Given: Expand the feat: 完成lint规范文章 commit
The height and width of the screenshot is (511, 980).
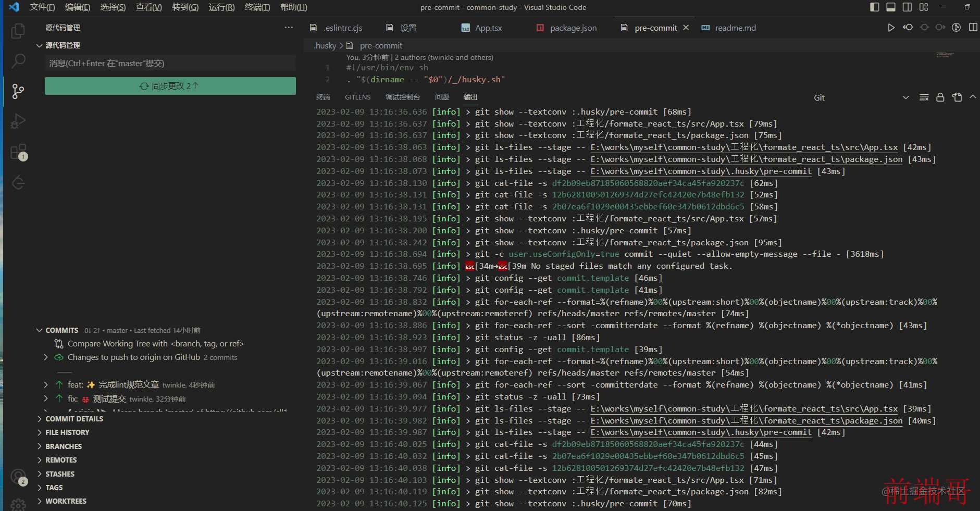Looking at the screenshot, I should pyautogui.click(x=46, y=385).
